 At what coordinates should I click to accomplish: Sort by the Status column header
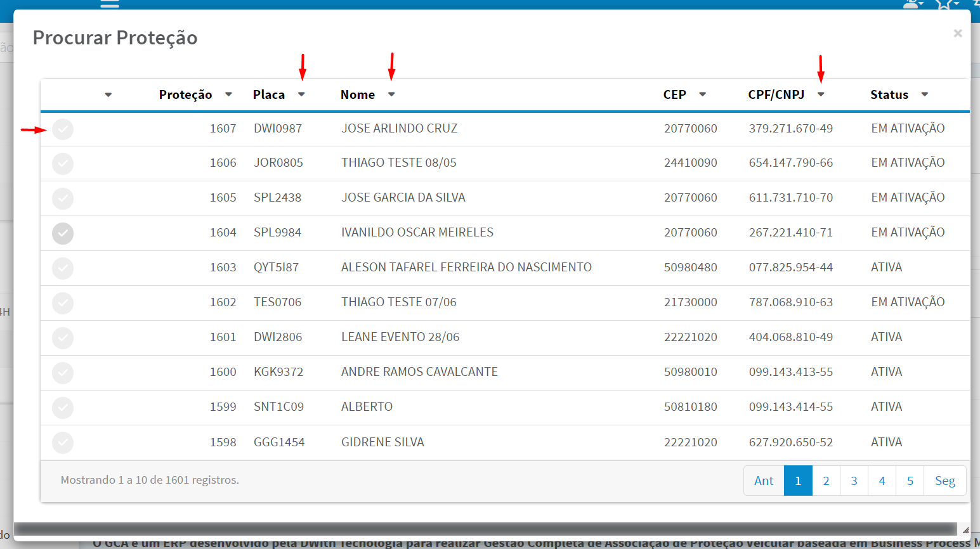click(889, 94)
